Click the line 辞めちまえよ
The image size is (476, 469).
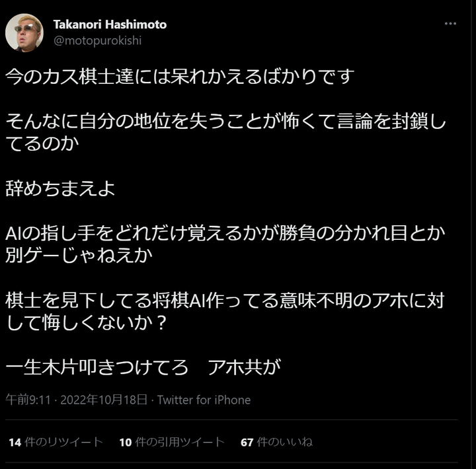(60, 188)
